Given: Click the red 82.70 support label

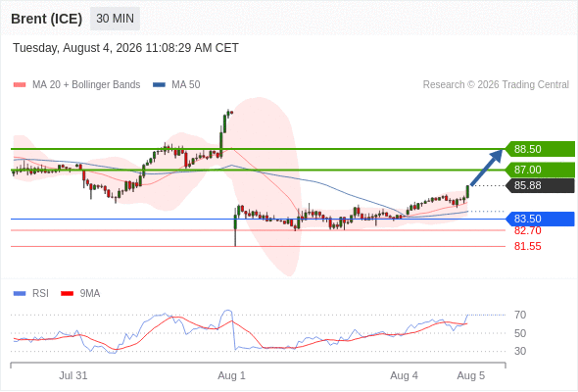Looking at the screenshot, I should (527, 231).
